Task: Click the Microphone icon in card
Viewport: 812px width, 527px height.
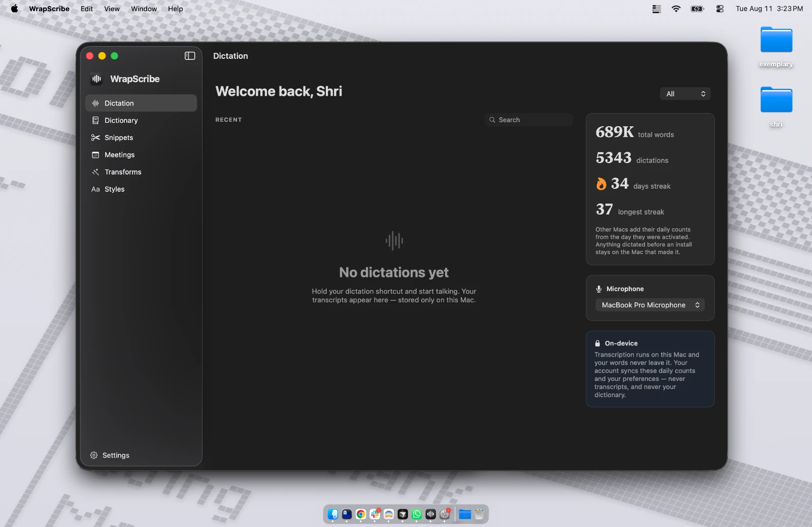Action: pos(599,289)
